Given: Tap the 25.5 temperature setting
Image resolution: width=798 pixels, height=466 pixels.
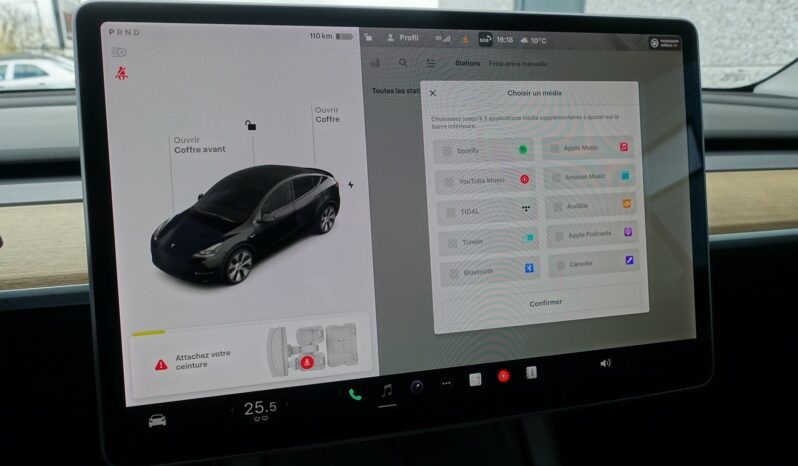Looking at the screenshot, I should pyautogui.click(x=260, y=408).
